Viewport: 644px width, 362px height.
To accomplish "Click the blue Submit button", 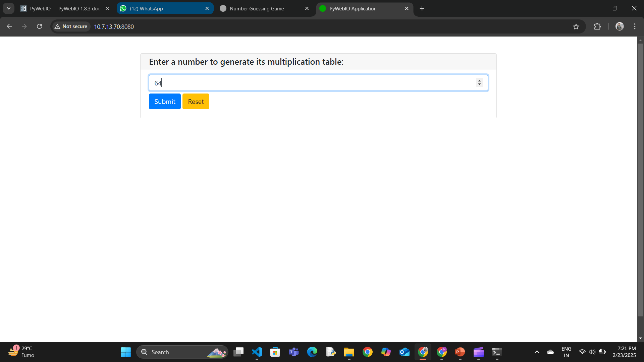I will 165,102.
